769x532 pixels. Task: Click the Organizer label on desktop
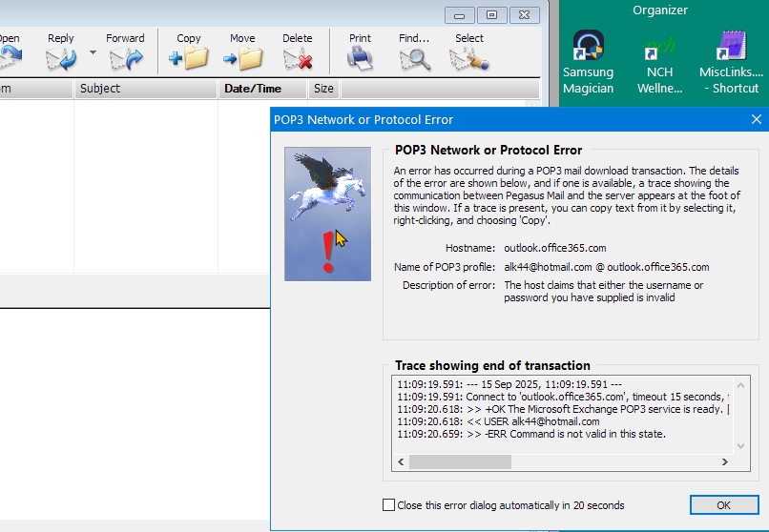point(660,10)
